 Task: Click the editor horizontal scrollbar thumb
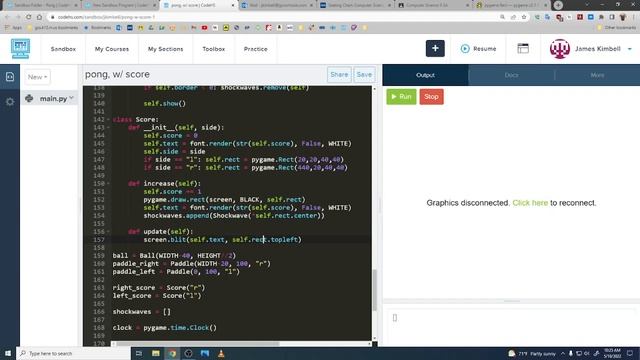[x=198, y=344]
